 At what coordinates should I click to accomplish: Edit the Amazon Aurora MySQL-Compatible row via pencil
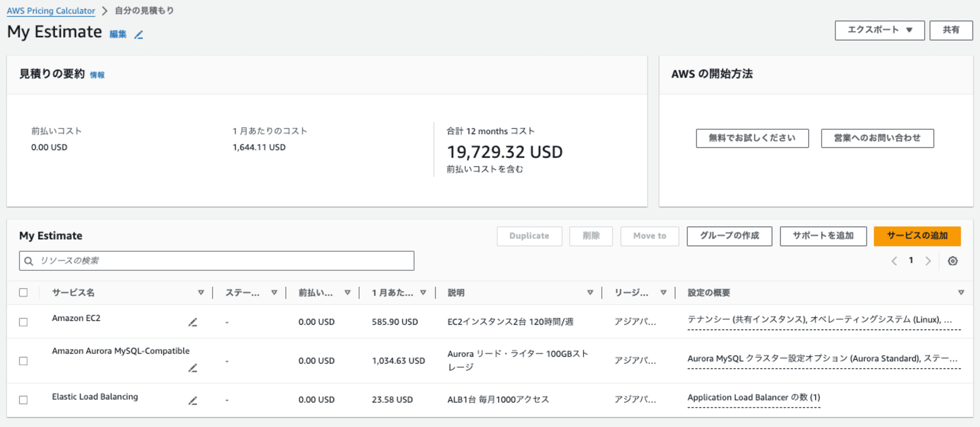click(193, 368)
